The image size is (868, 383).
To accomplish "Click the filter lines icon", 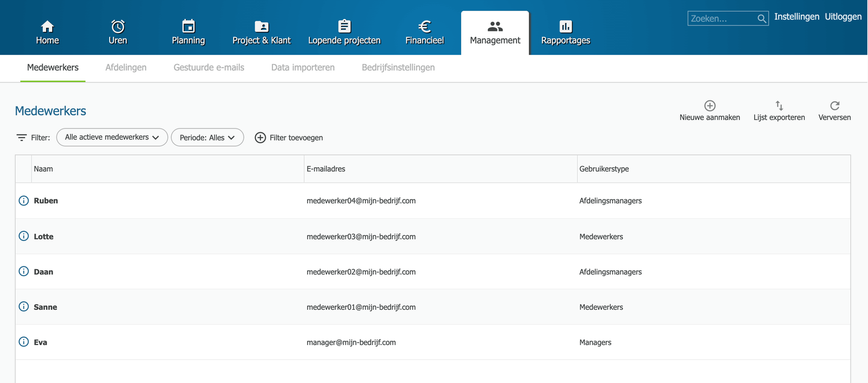I will (22, 138).
